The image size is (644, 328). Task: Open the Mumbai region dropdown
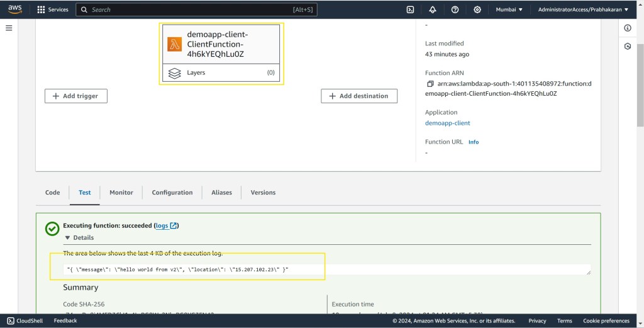pyautogui.click(x=509, y=9)
